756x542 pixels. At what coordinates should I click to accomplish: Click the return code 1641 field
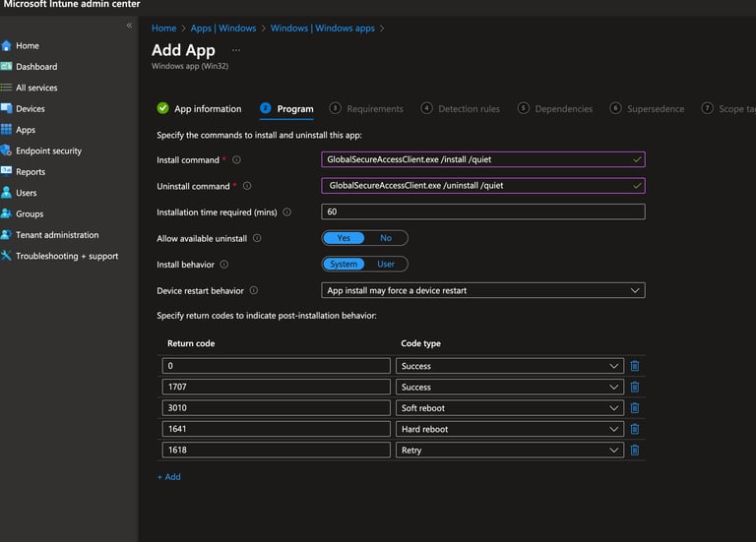point(277,429)
